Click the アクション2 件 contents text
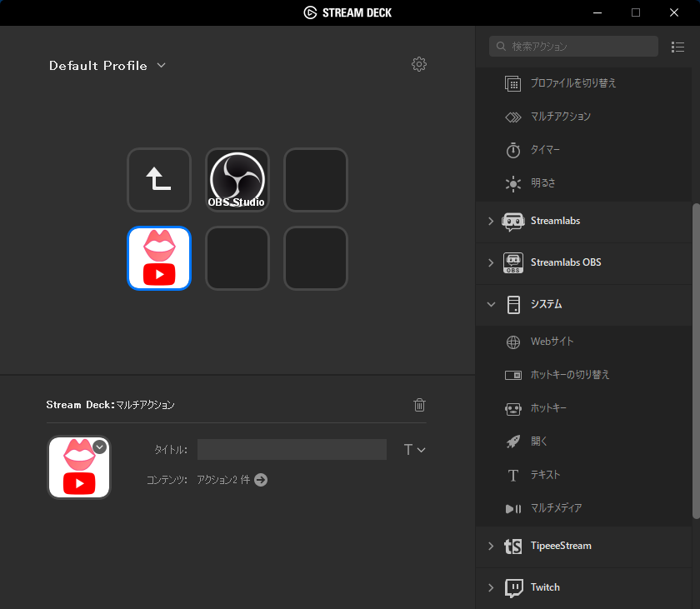Screen dimensions: 700x609 tap(223, 480)
